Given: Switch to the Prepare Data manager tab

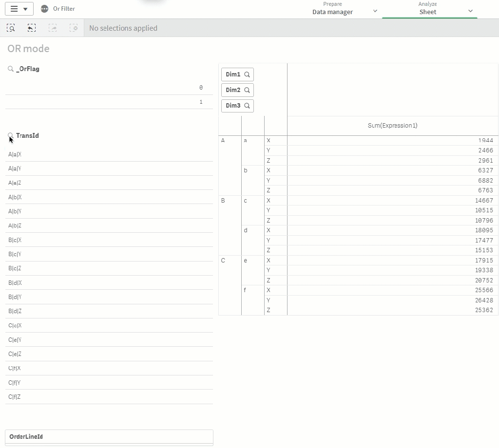Looking at the screenshot, I should 332,9.
